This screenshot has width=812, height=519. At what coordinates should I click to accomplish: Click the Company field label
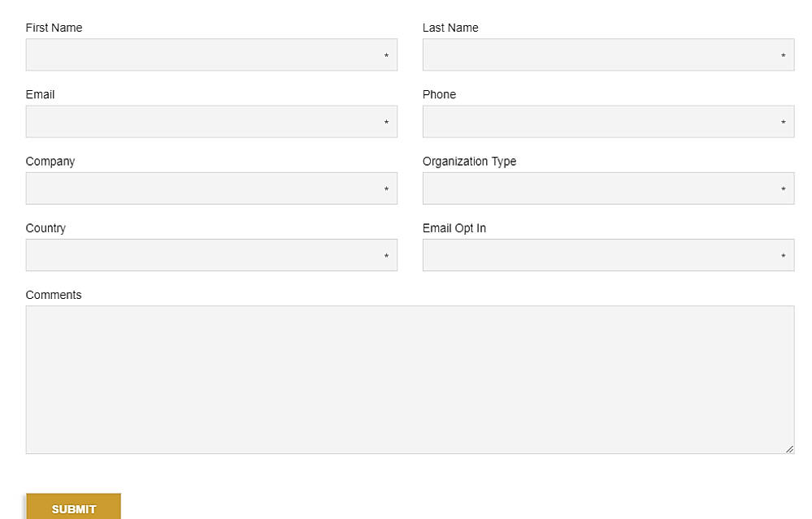(x=50, y=161)
